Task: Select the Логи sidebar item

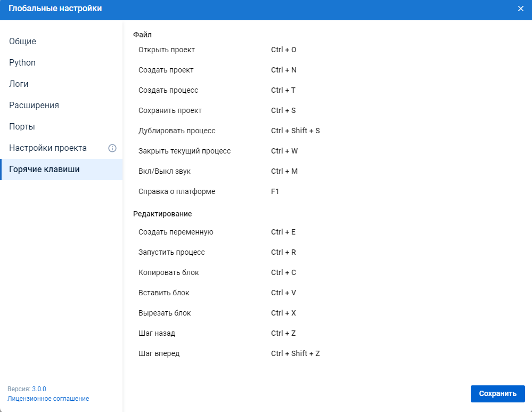Action: point(19,84)
